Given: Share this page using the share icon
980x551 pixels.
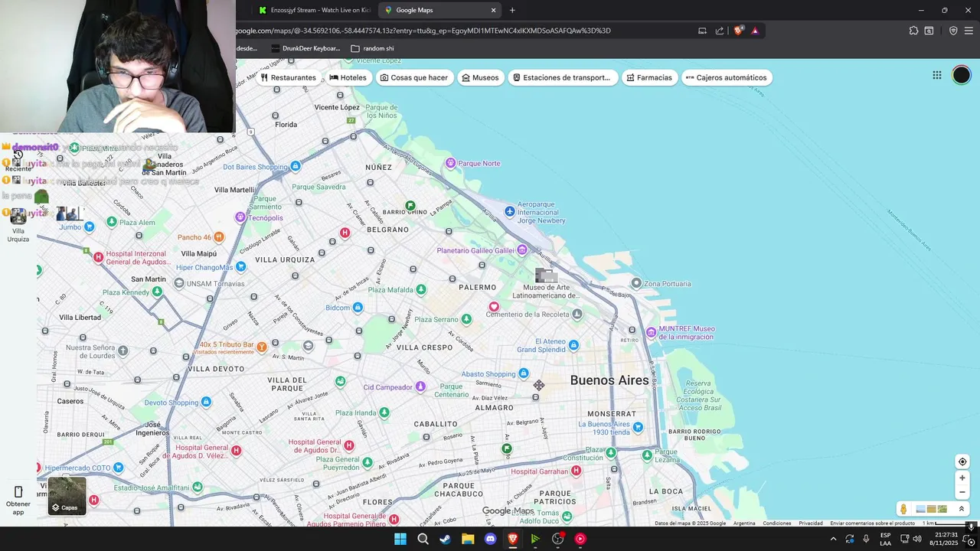Looking at the screenshot, I should (719, 31).
